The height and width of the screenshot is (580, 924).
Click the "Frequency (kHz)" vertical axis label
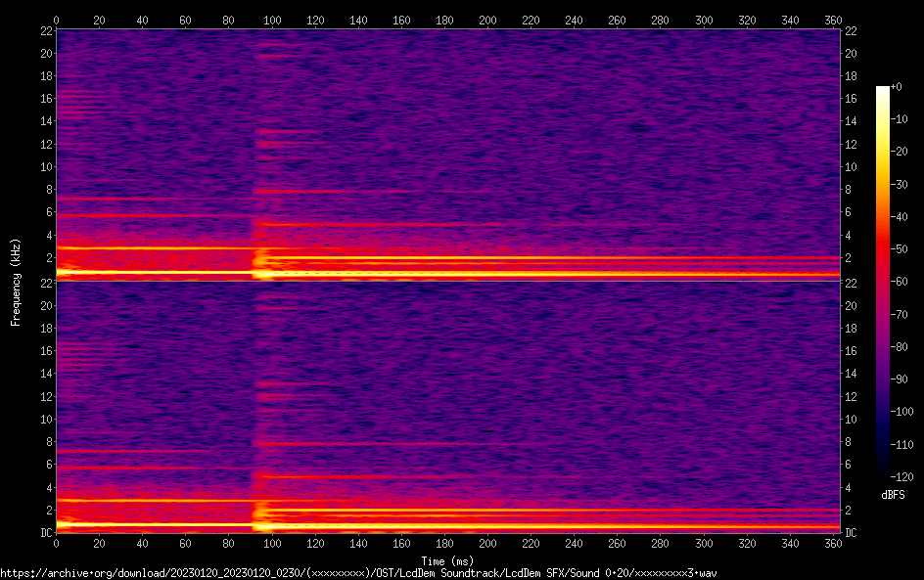point(16,281)
